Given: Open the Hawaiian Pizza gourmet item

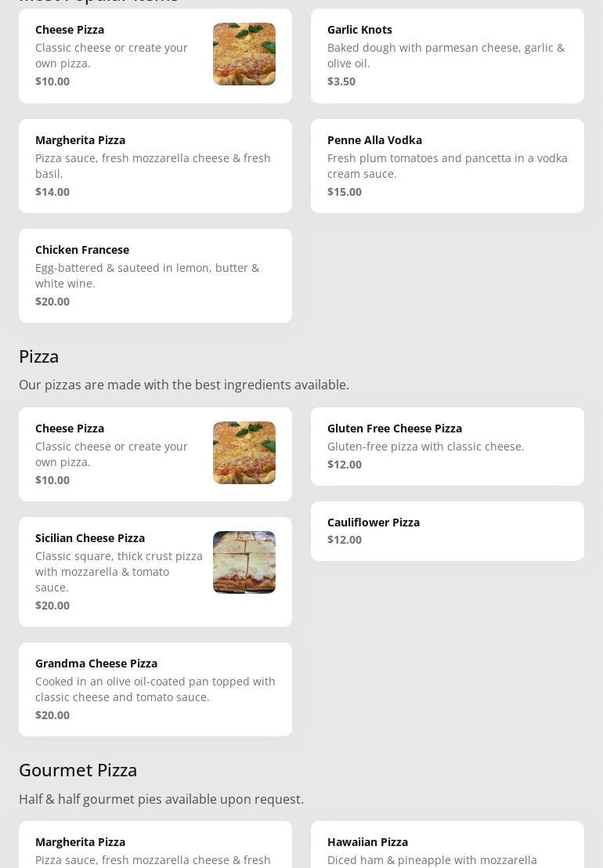Looking at the screenshot, I should [x=446, y=846].
